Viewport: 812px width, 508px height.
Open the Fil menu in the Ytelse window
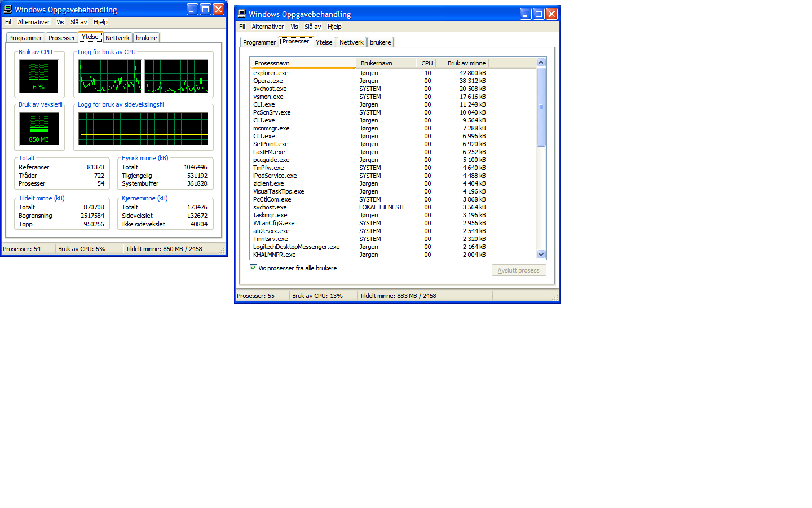pyautogui.click(x=8, y=22)
